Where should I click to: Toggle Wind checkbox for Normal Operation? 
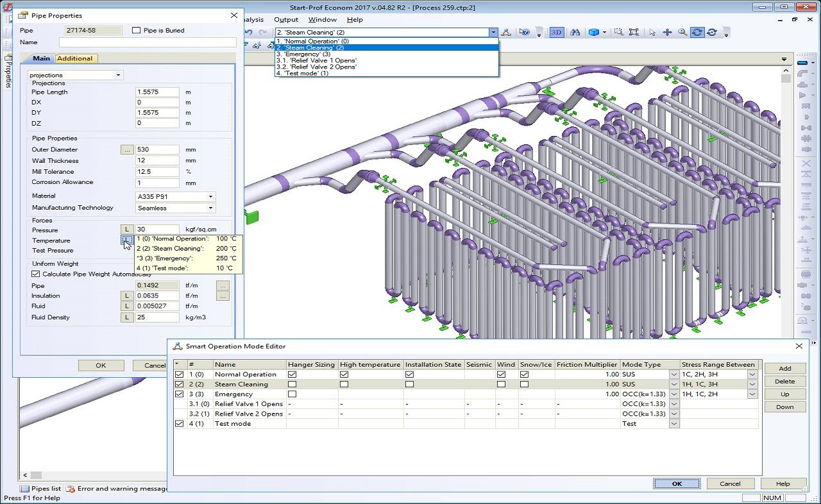(x=502, y=374)
